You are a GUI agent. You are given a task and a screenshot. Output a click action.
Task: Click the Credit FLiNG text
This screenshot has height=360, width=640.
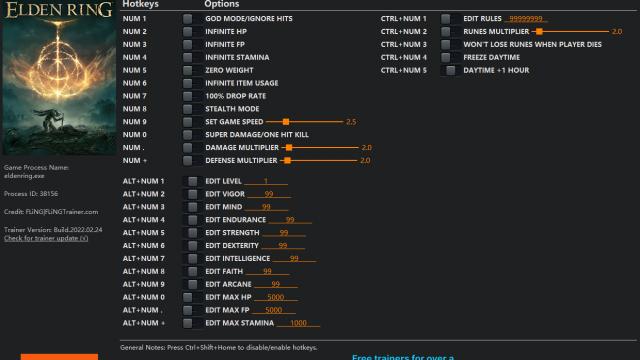[x=51, y=211]
